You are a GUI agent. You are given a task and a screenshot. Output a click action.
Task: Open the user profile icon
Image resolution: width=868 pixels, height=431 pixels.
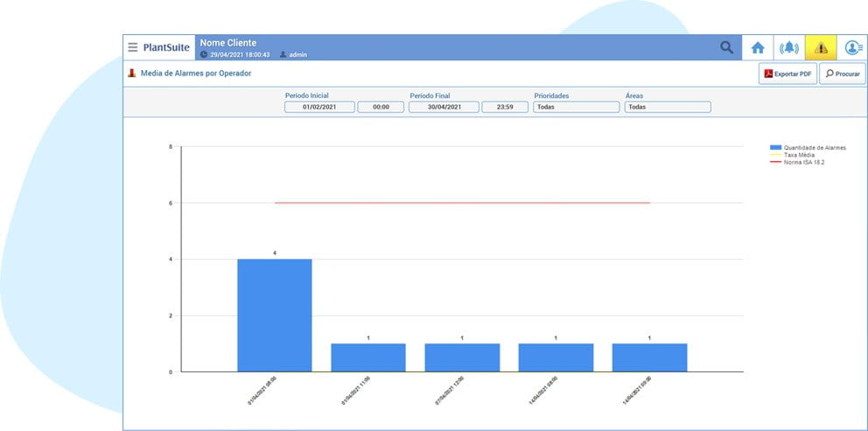click(852, 48)
